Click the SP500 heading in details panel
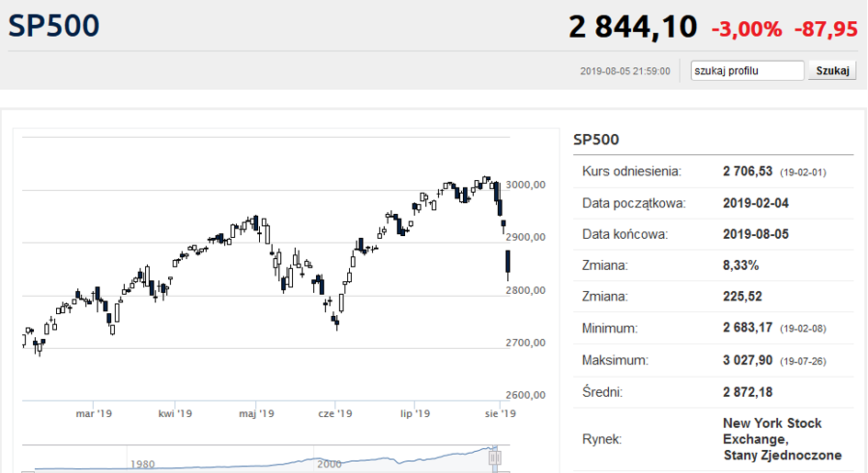 pyautogui.click(x=596, y=140)
